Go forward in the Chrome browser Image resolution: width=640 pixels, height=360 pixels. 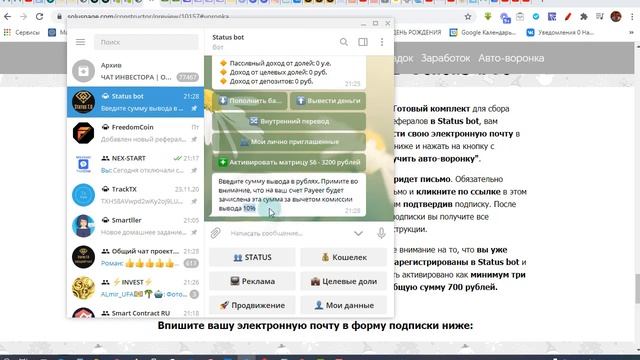(24, 17)
